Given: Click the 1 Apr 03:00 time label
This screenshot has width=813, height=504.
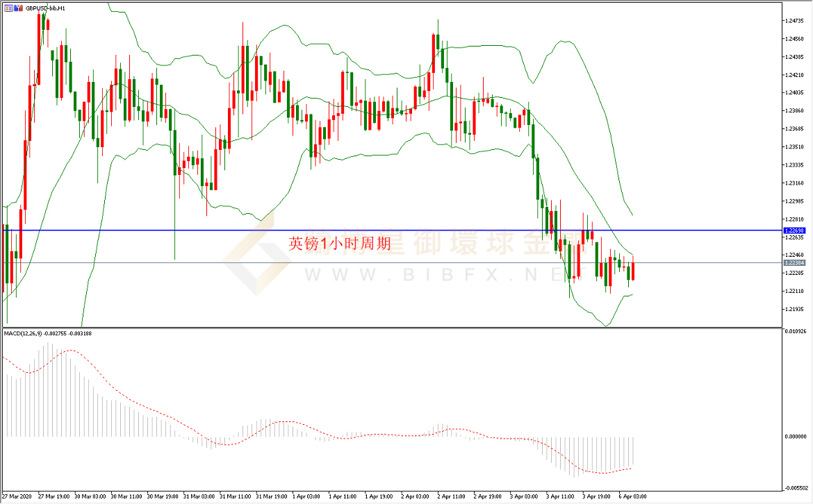Looking at the screenshot, I should click(306, 496).
